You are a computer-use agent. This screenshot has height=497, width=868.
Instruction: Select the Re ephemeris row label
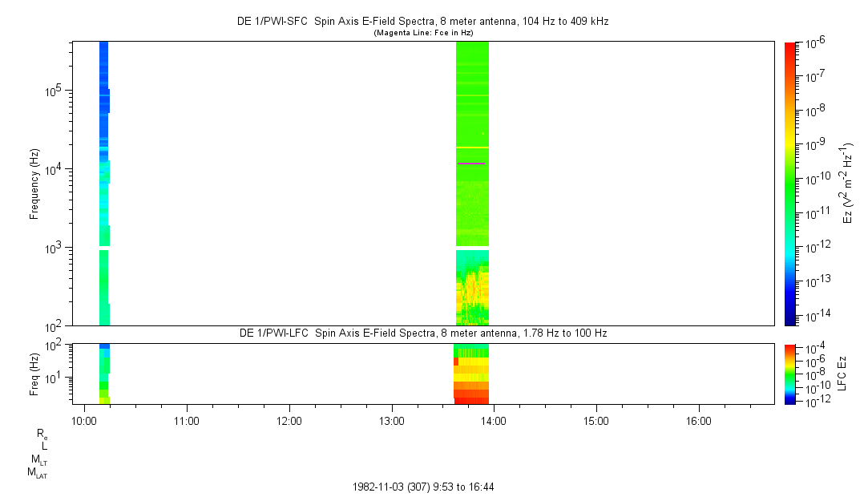point(42,433)
